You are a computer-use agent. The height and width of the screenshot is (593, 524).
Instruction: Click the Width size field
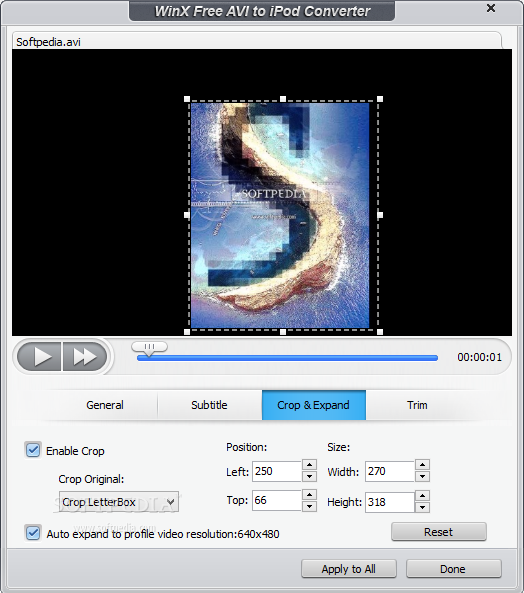pyautogui.click(x=390, y=471)
